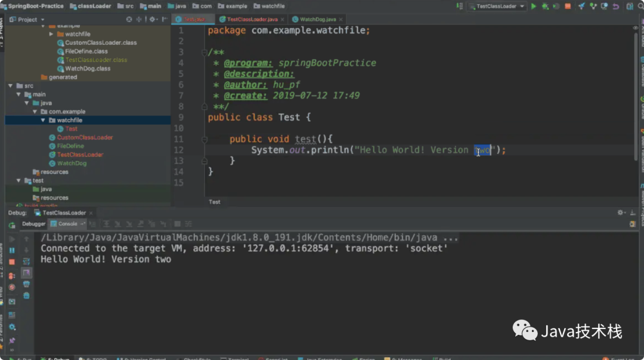
Task: Switch to the WatchDog.java editor tab
Action: tap(317, 19)
